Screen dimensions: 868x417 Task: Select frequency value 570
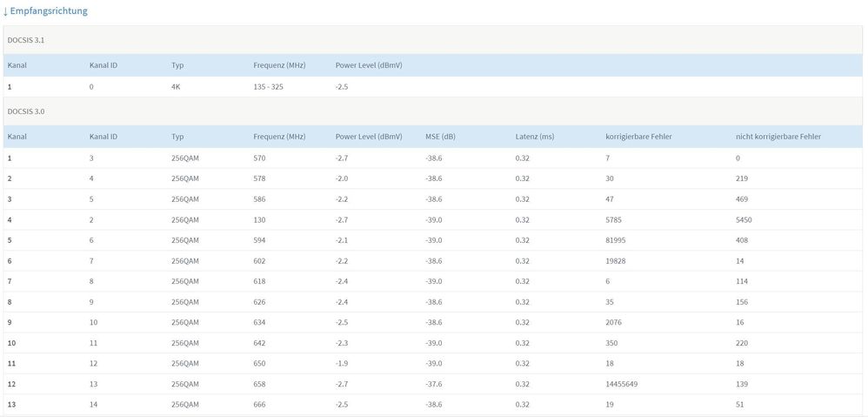tap(259, 158)
